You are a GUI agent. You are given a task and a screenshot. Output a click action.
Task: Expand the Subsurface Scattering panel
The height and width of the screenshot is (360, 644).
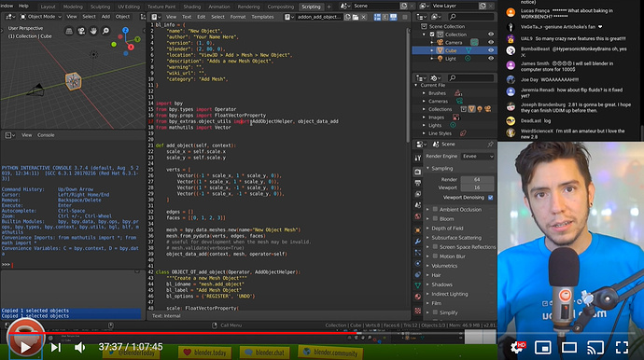pos(428,238)
